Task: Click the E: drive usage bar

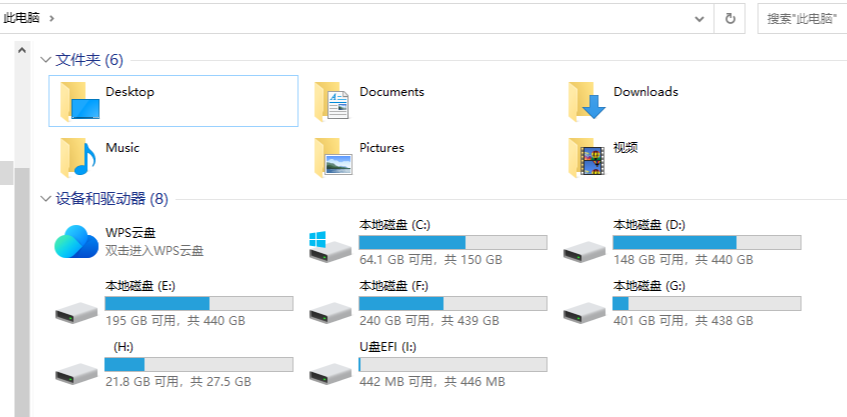Action: [199, 303]
